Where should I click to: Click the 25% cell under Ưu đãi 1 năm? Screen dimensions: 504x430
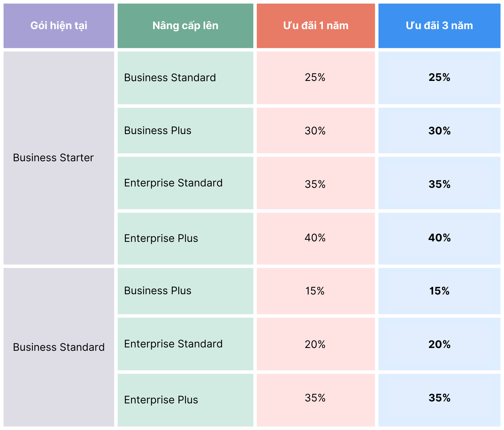(315, 78)
